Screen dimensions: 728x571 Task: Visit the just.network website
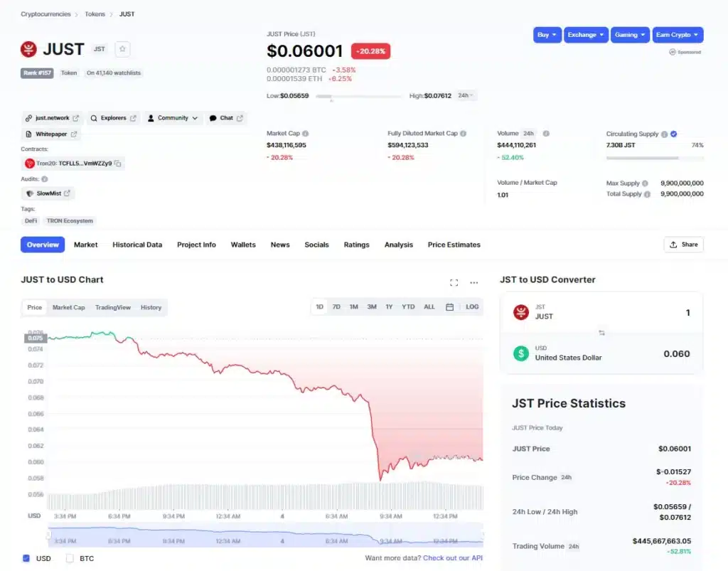pos(52,118)
